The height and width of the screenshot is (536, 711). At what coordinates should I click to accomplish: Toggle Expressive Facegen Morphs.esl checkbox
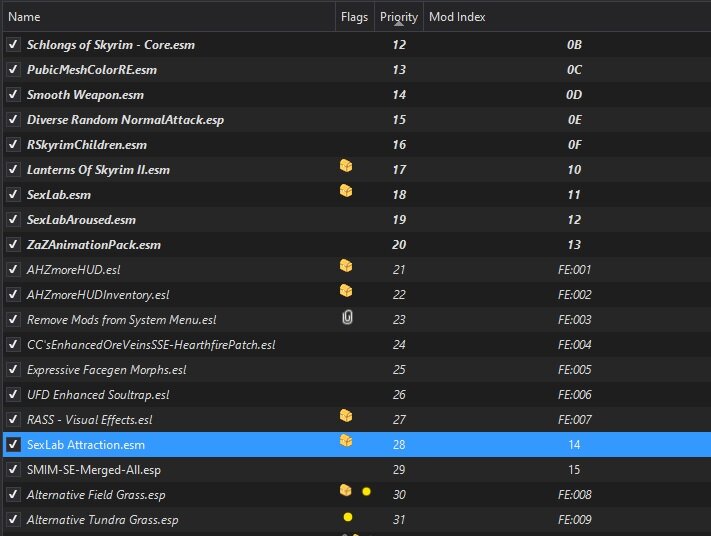click(x=13, y=370)
